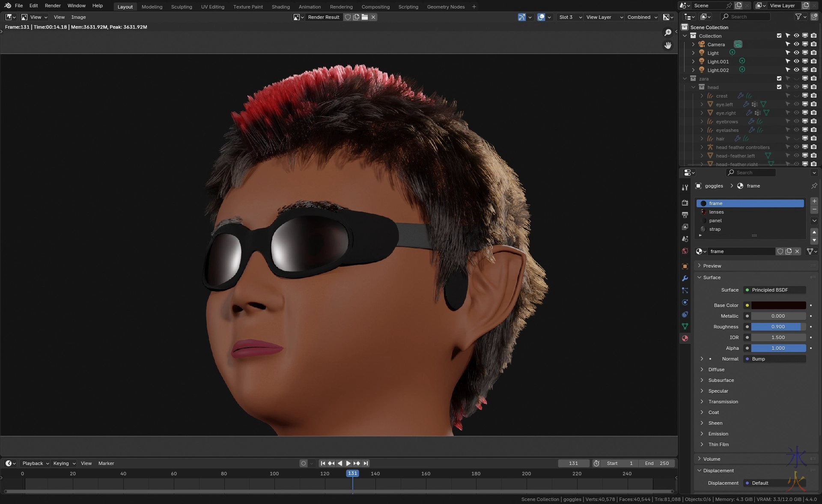Open the Render menu in the top bar
Viewport: 822px width, 504px height.
point(53,6)
